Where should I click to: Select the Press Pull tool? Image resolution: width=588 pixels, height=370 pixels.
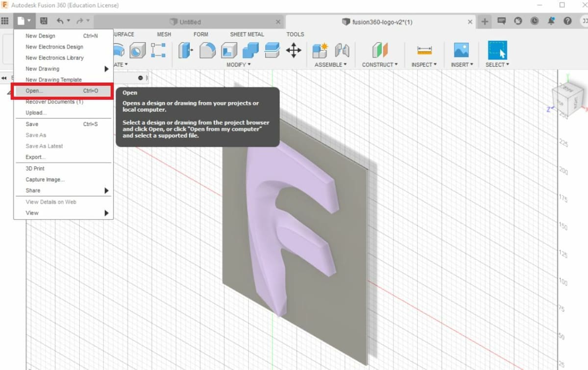(x=186, y=50)
